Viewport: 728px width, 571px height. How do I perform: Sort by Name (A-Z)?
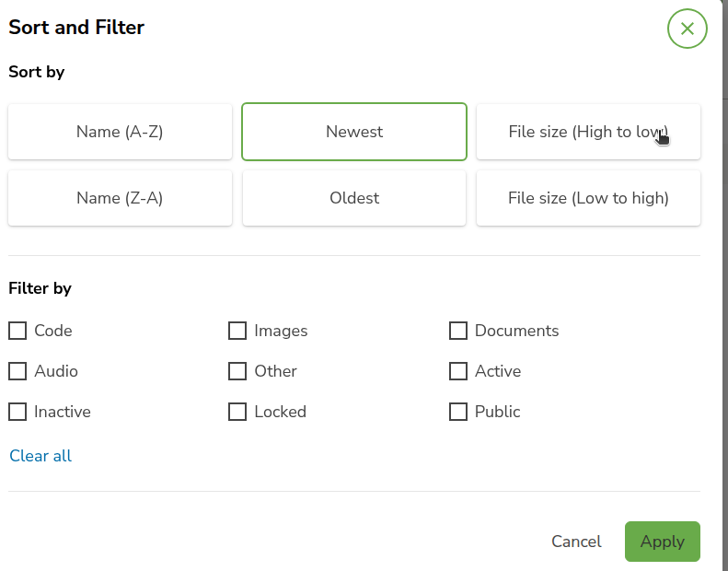[120, 132]
